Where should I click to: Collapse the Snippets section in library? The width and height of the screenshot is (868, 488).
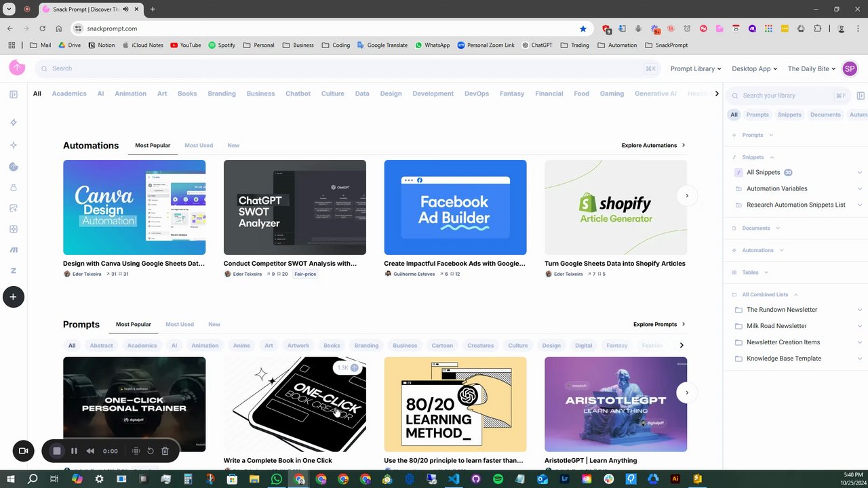772,157
